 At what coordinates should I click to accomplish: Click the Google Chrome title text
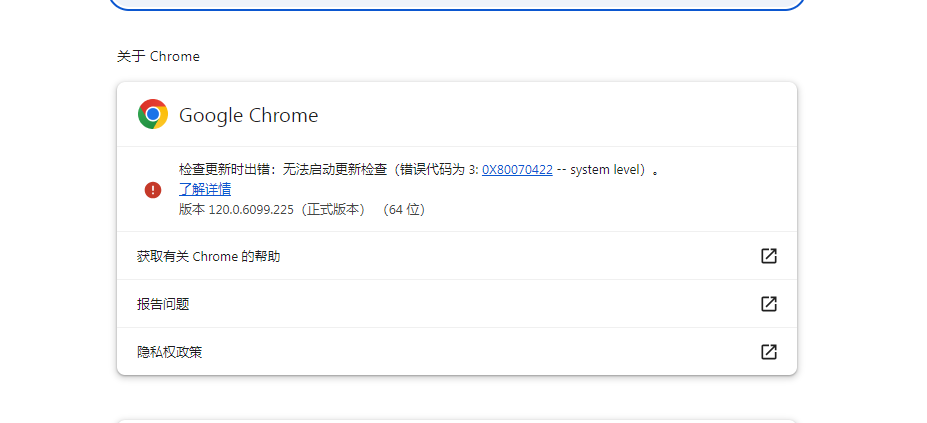tap(248, 115)
